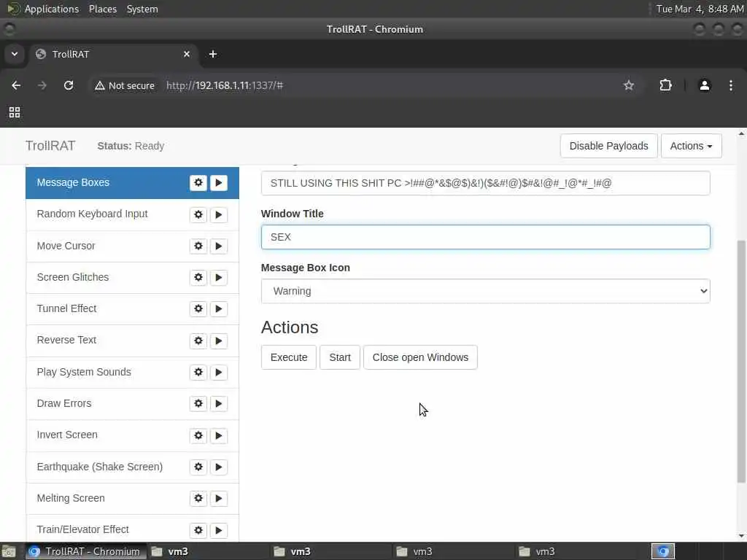Open the System menu

point(142,9)
